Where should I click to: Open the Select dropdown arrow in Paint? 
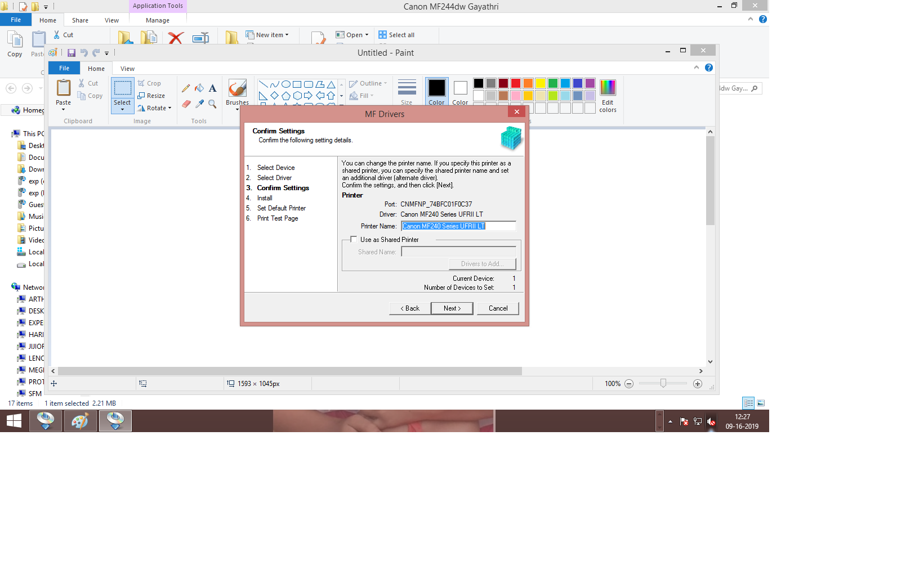122,109
